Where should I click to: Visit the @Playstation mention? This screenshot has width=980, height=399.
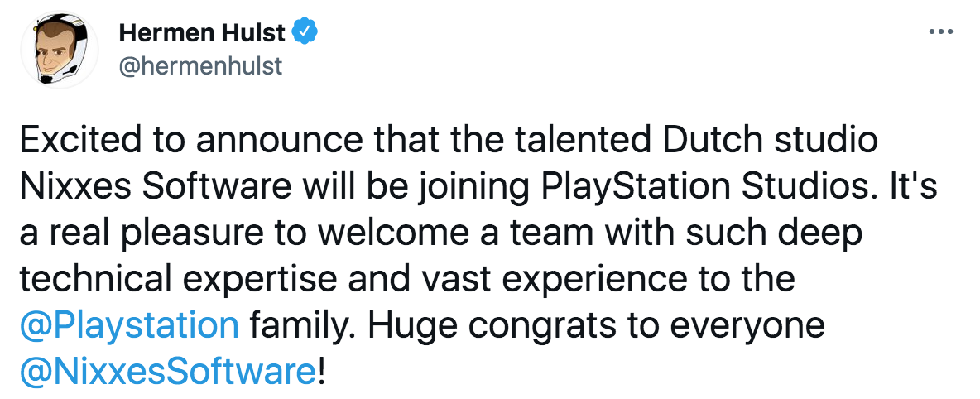[129, 325]
